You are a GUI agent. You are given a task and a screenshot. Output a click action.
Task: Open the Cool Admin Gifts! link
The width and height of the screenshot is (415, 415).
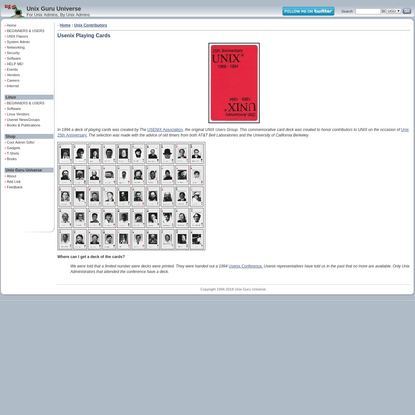[x=20, y=142]
